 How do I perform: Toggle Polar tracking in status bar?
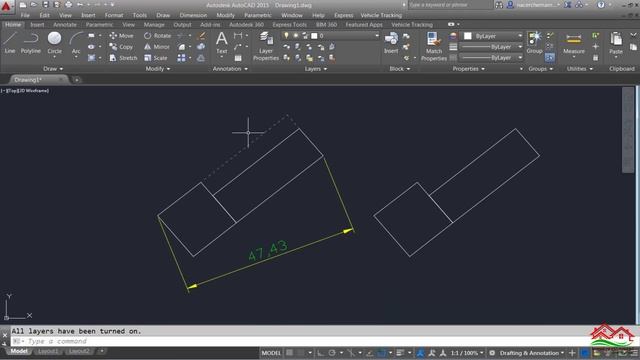click(x=332, y=353)
